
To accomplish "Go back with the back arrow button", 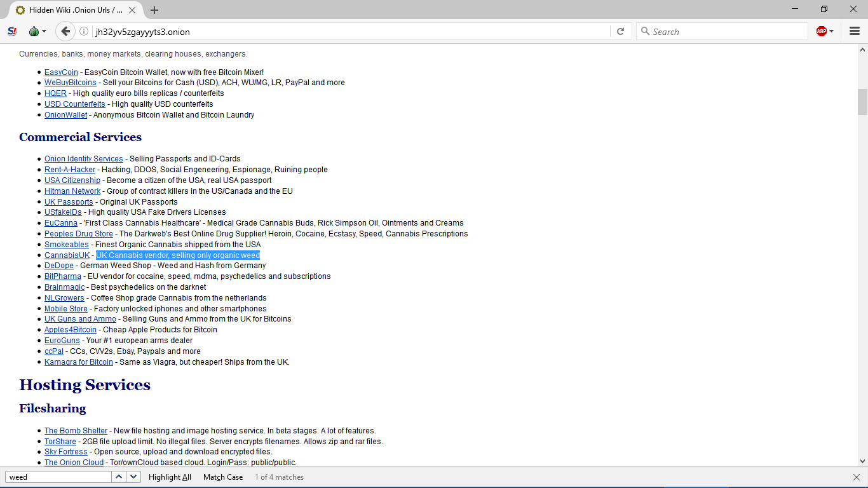I will (x=65, y=31).
